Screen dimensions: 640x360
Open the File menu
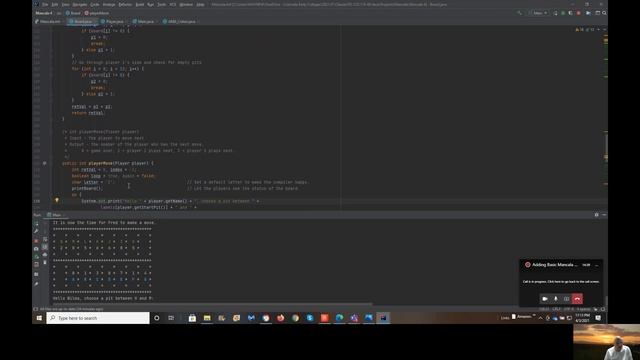click(x=45, y=4)
